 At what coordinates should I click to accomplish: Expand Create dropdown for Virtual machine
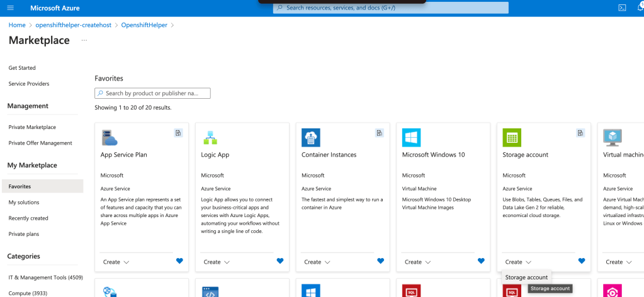[x=619, y=262]
